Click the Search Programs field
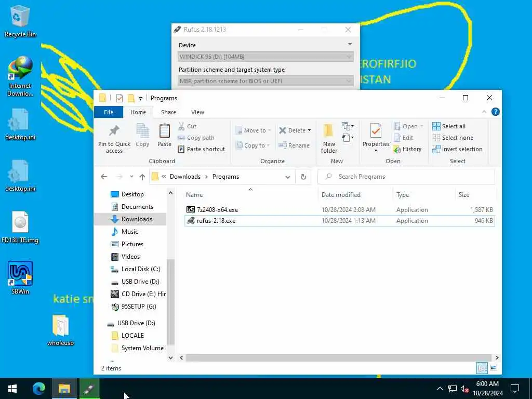Screen dimensions: 532x399 (x=406, y=177)
